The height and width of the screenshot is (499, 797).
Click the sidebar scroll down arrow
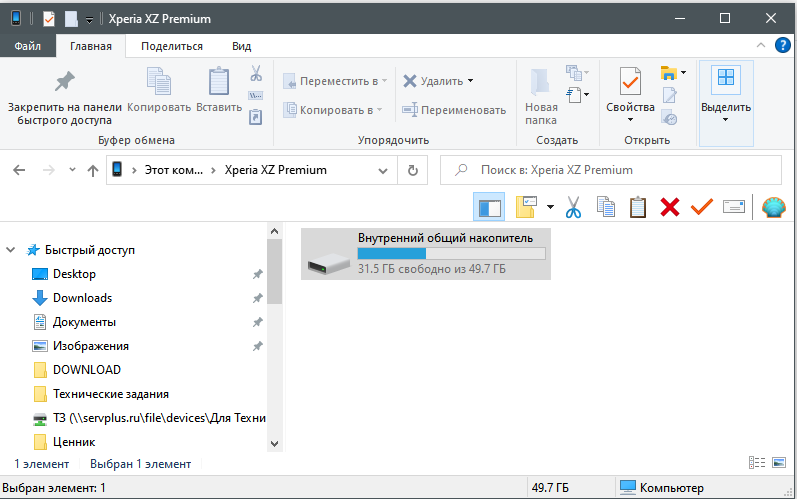coord(274,444)
